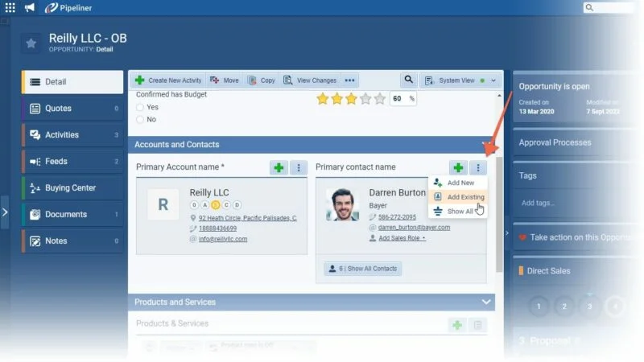Image resolution: width=644 pixels, height=362 pixels.
Task: Mark opportunity as favorite with star icon
Action: point(31,43)
